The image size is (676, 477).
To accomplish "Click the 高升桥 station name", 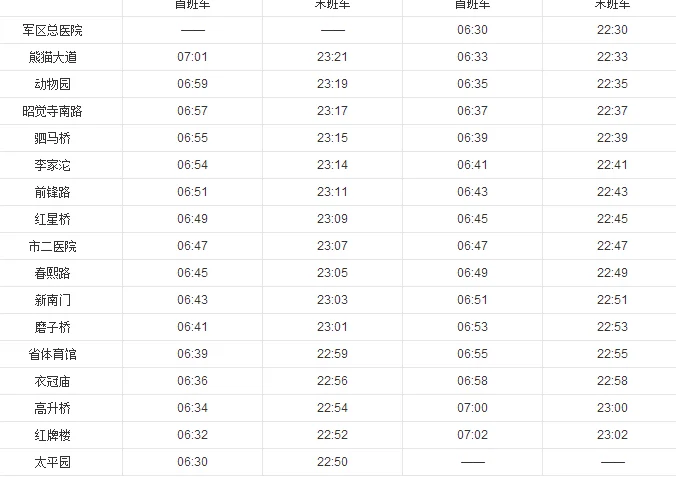I will (53, 408).
